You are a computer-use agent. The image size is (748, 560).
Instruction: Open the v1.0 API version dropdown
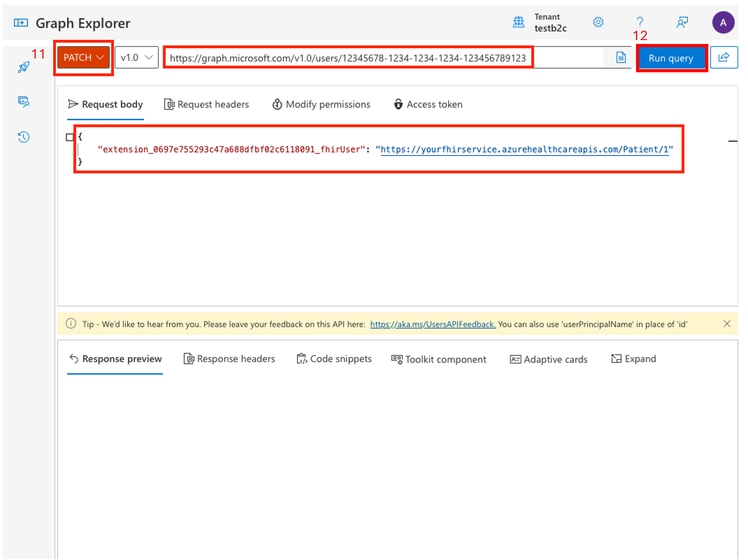(136, 58)
